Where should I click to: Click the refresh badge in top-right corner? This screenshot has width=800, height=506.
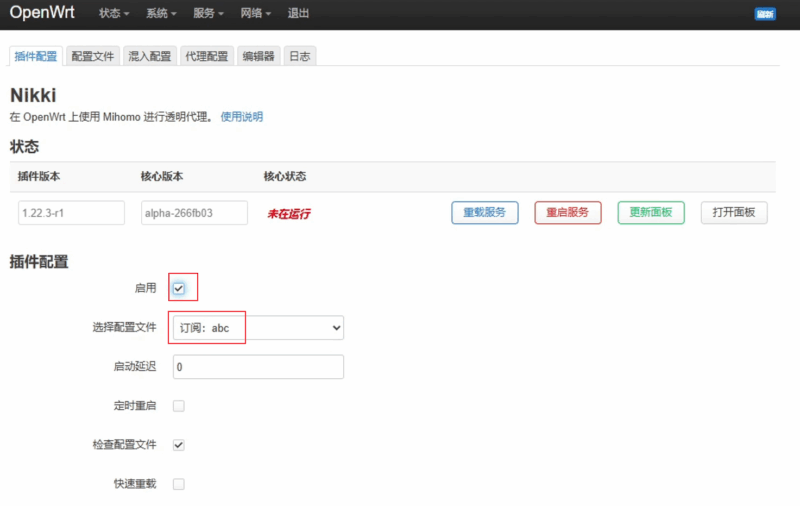click(x=766, y=14)
